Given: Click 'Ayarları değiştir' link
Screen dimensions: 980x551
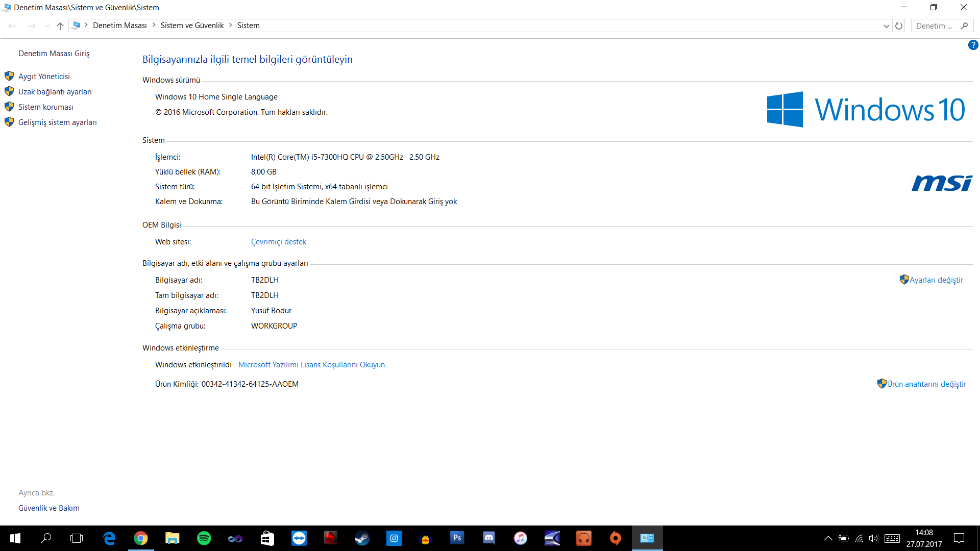Looking at the screenshot, I should tap(936, 280).
